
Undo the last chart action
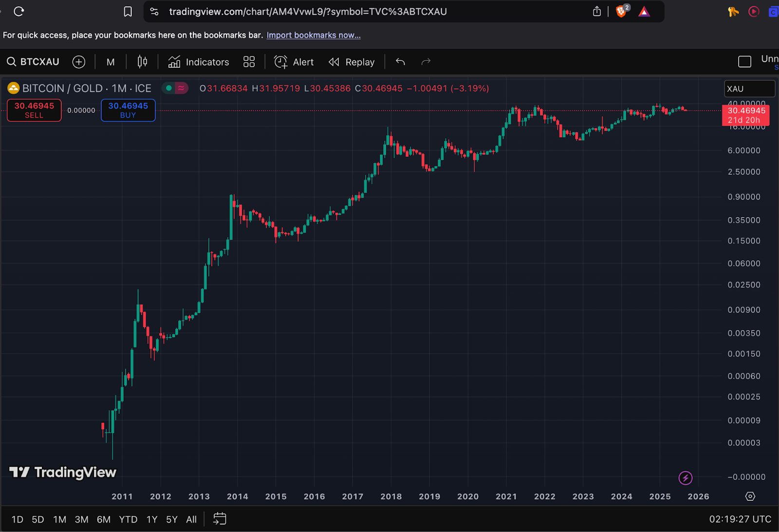400,62
